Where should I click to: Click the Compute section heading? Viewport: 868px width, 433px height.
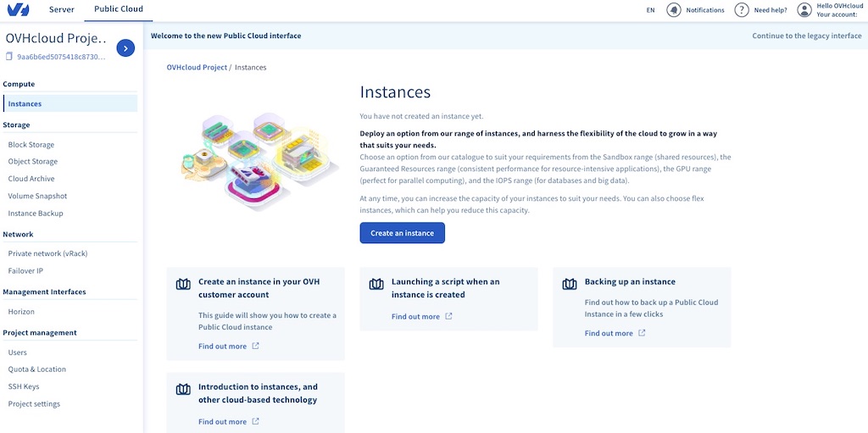(x=19, y=84)
